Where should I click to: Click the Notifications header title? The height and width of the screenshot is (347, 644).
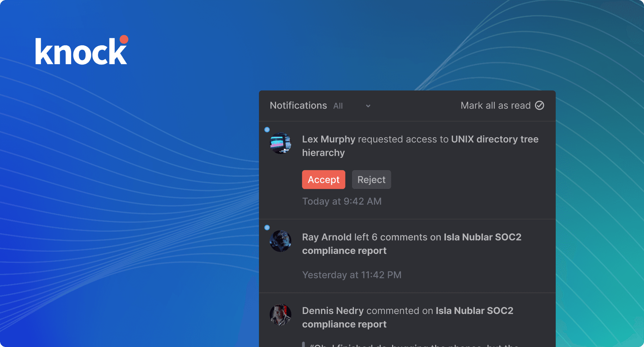(298, 106)
